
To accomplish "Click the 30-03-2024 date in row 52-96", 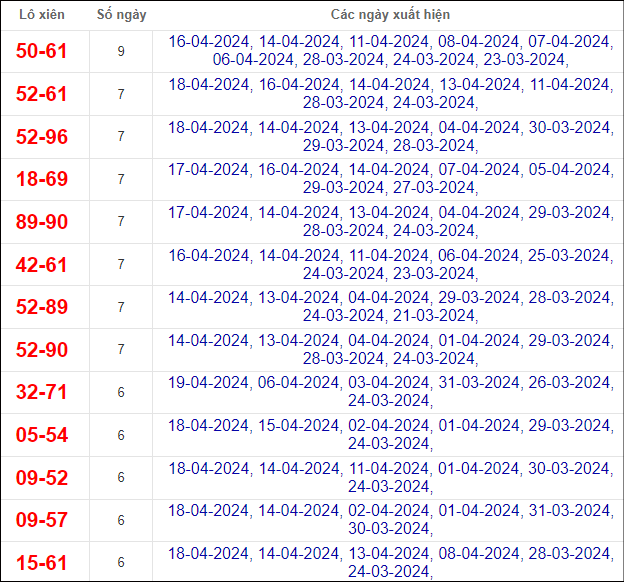I will (x=569, y=127).
